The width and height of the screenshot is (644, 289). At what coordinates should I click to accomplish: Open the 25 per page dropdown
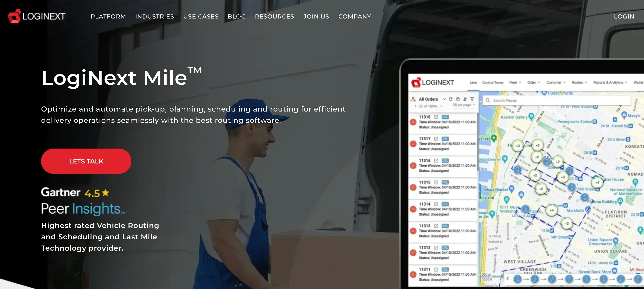[x=464, y=105]
